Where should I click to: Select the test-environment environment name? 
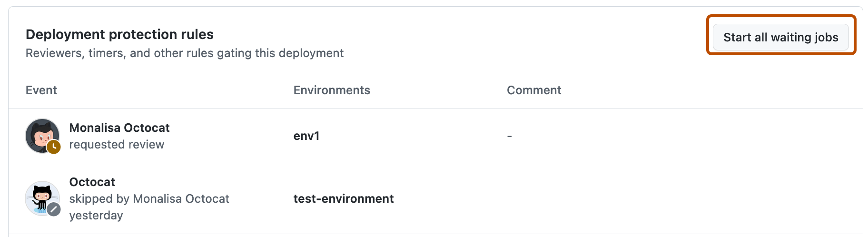[x=343, y=198]
